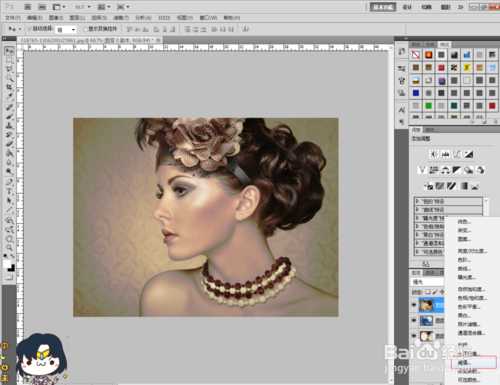Click the Levels adjustment icon
500x385 pixels.
coord(446,154)
